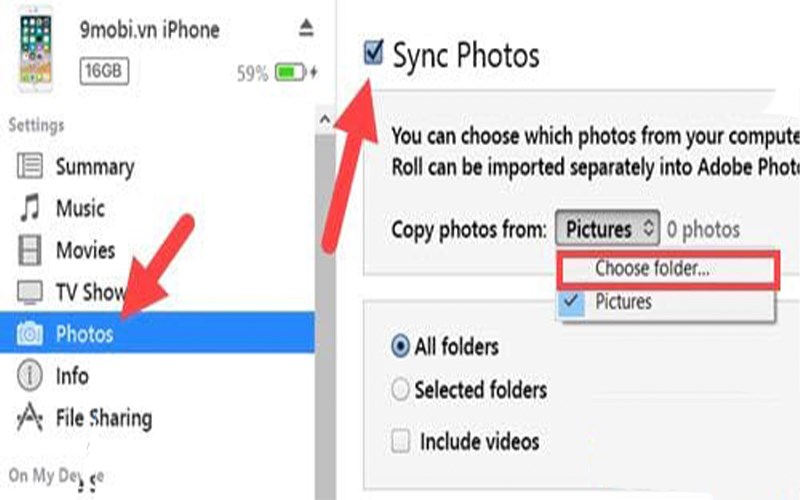This screenshot has width=800, height=500.
Task: Click the File Sharing apps icon
Action: pos(30,418)
